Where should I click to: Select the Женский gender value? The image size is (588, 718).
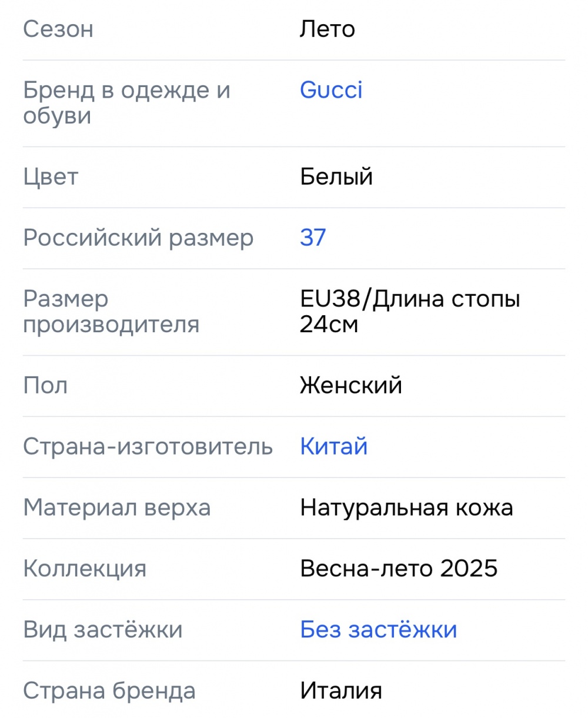(351, 386)
